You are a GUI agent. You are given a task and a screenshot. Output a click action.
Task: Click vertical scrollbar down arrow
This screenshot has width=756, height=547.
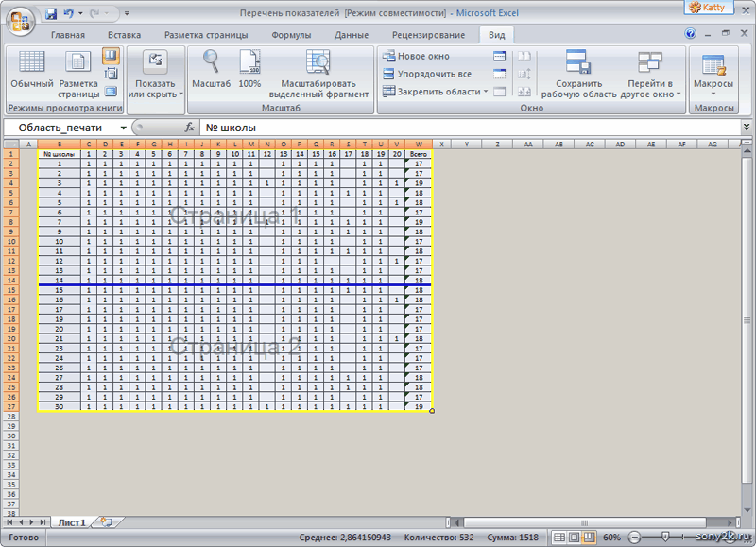(747, 510)
